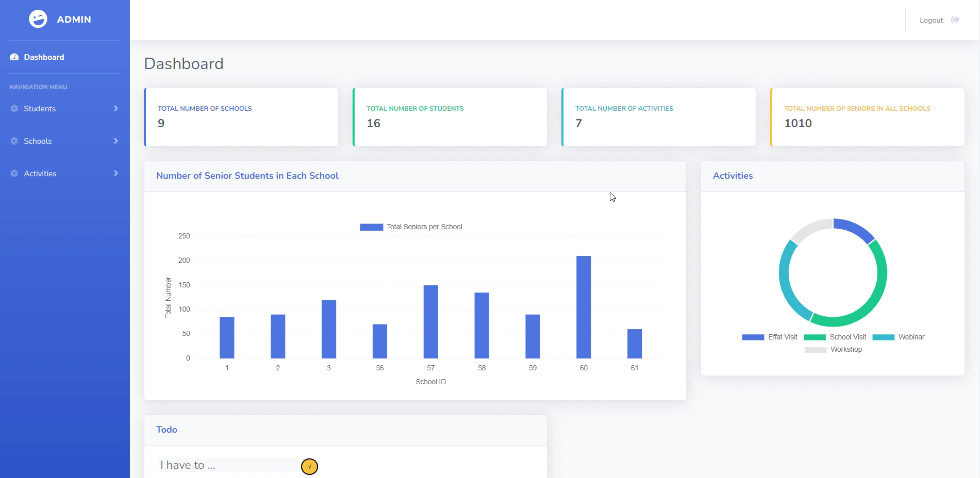The image size is (980, 478).
Task: Click the logout arrow icon
Action: click(x=955, y=20)
